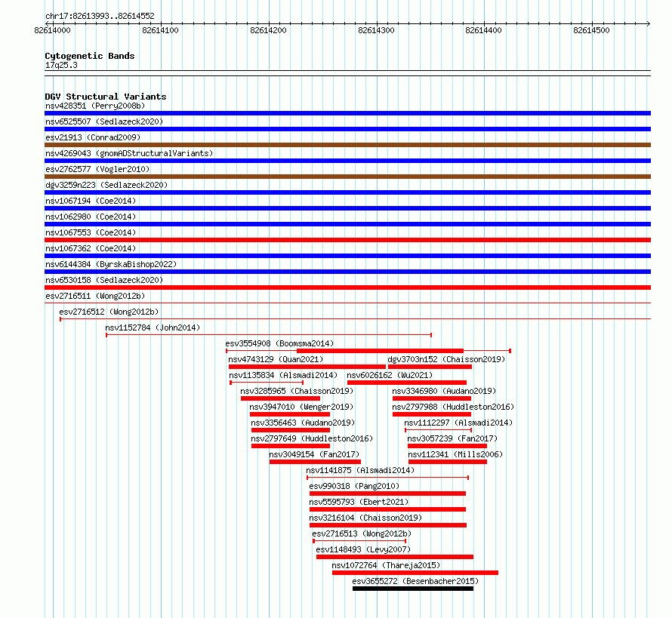Image resolution: width=672 pixels, height=618 pixels.
Task: Click the Cytogenetic Bands track title
Action: pyautogui.click(x=90, y=56)
